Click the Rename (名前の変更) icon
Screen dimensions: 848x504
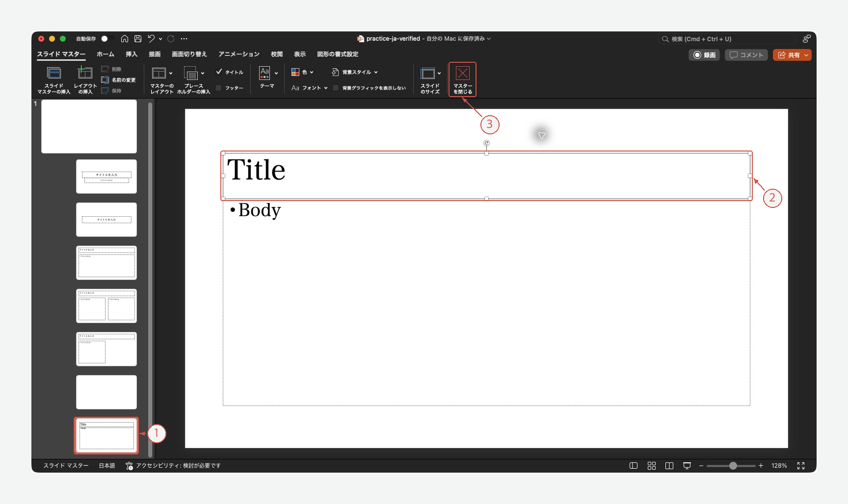click(105, 80)
